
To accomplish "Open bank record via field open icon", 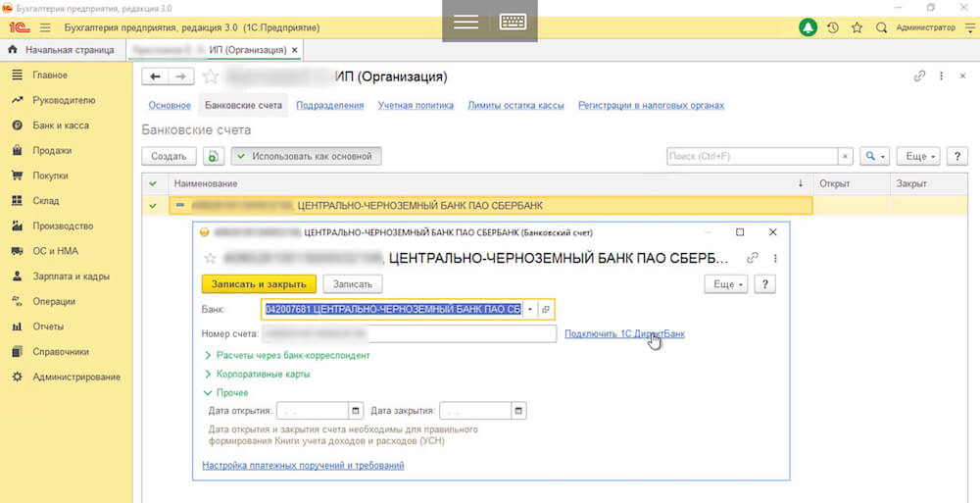I will (x=546, y=310).
